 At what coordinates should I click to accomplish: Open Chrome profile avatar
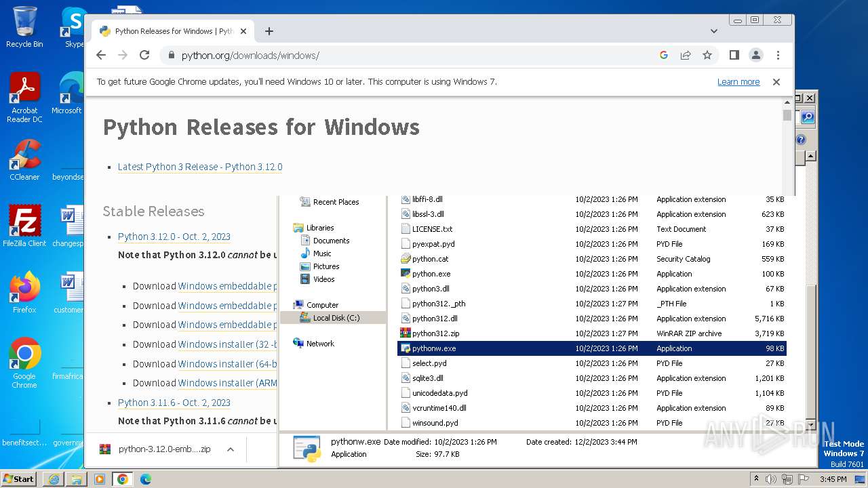[755, 55]
